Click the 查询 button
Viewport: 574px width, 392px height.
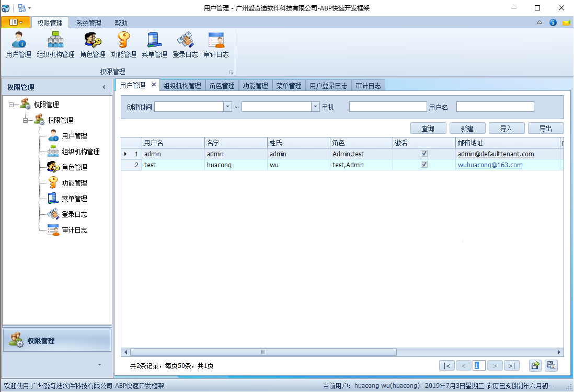pyautogui.click(x=428, y=129)
